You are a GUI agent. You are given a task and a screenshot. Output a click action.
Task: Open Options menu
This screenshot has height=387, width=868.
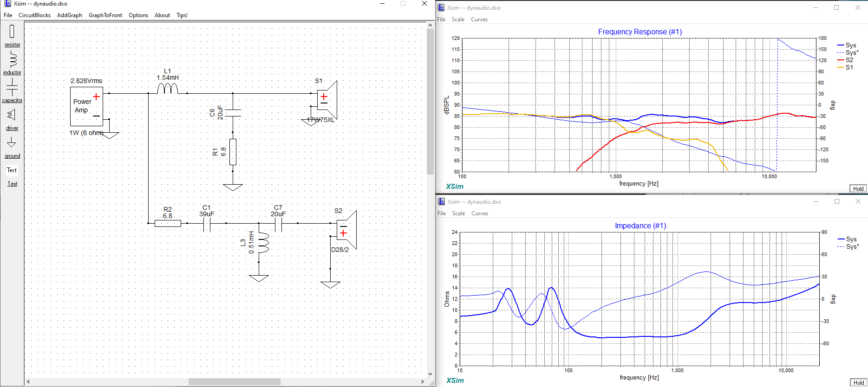[x=138, y=15]
